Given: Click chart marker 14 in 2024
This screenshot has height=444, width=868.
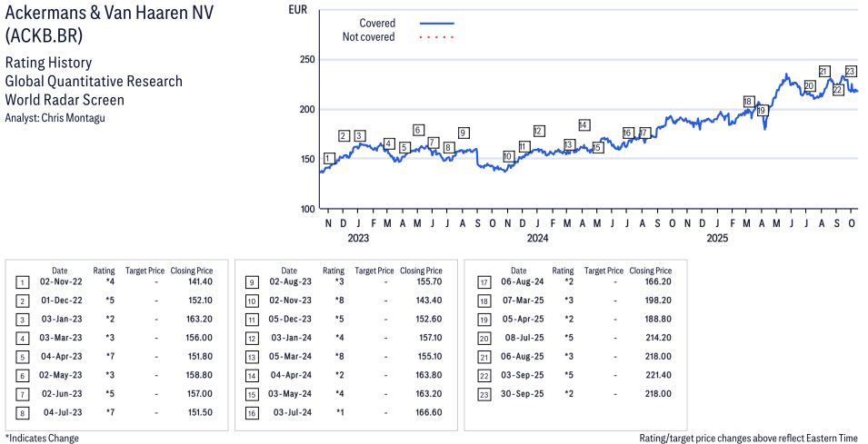Looking at the screenshot, I should [584, 124].
